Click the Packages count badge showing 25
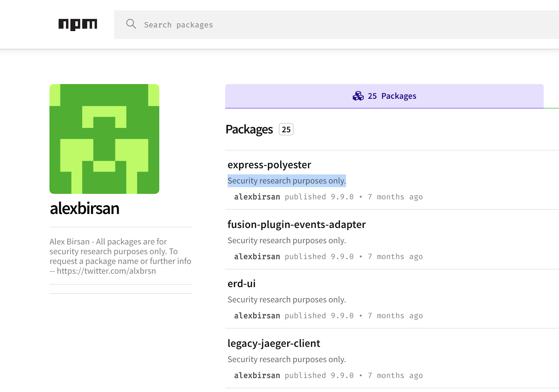The height and width of the screenshot is (392, 559). click(x=286, y=130)
